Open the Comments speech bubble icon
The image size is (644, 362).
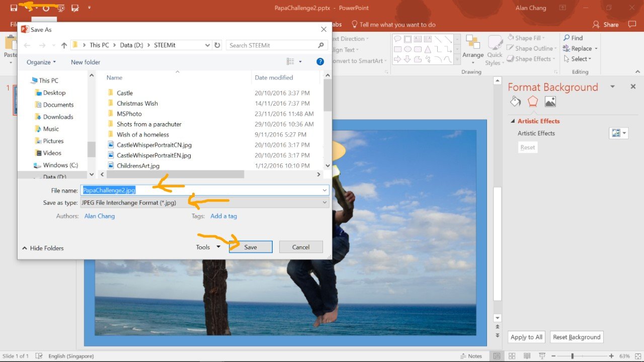[631, 24]
